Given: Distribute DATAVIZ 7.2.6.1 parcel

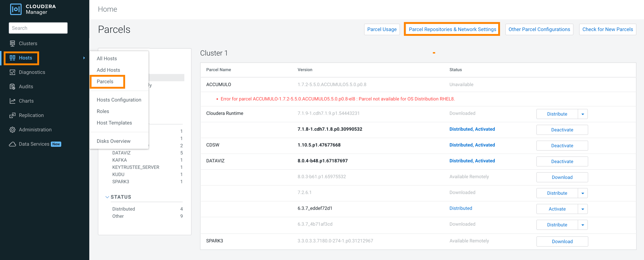Looking at the screenshot, I should point(557,193).
